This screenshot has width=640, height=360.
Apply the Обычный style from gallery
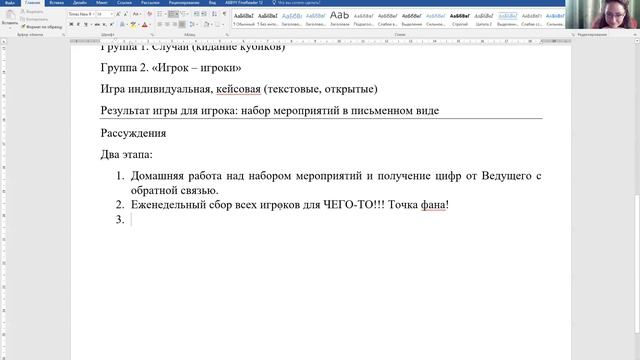[244, 19]
